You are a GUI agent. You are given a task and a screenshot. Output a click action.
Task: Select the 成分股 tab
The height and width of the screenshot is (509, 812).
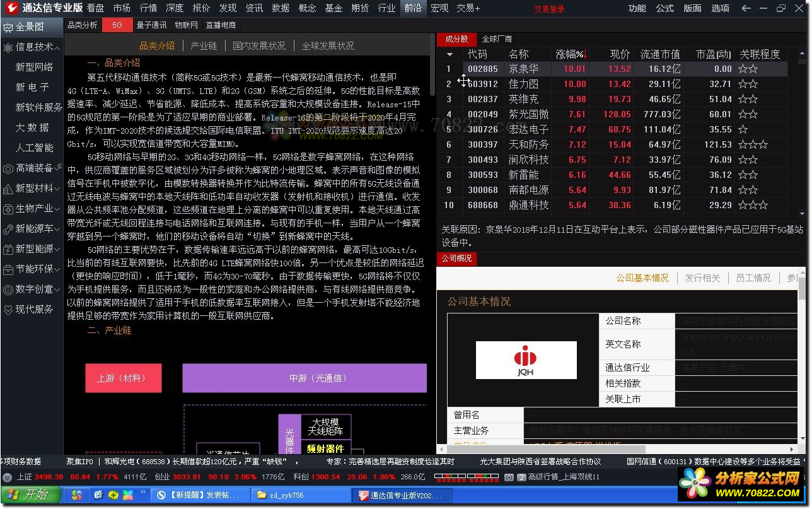456,38
